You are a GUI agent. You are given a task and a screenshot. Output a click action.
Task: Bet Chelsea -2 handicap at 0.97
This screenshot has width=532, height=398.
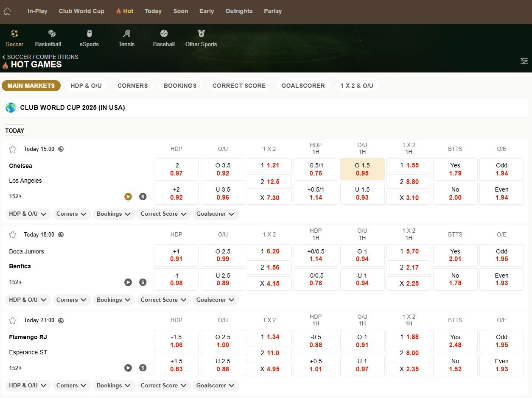coord(176,170)
